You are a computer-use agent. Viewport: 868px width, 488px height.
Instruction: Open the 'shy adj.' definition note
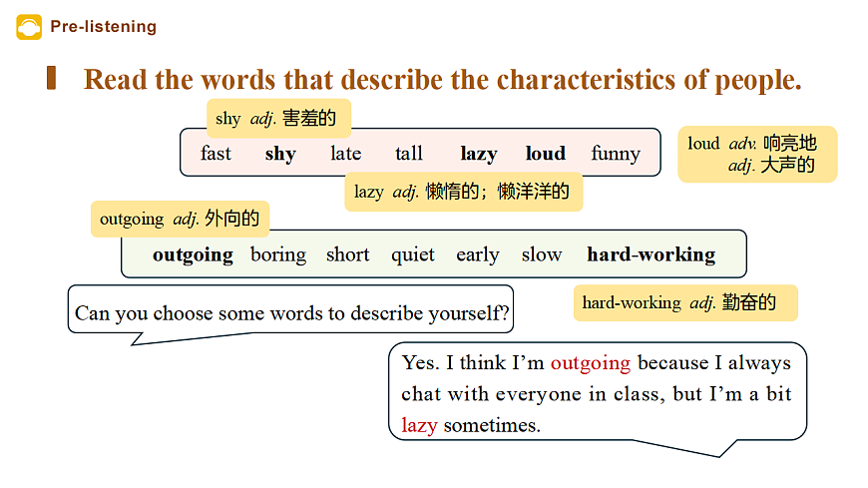(x=277, y=119)
